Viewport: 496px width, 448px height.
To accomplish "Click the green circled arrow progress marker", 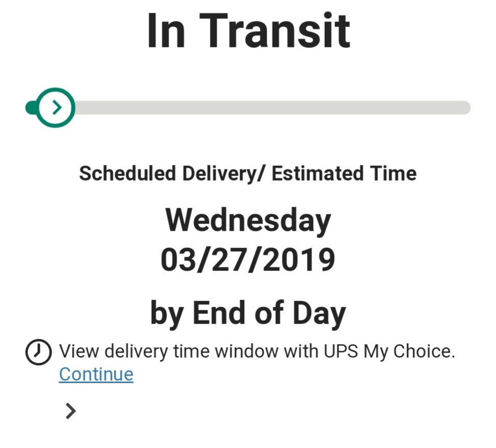I will (x=55, y=108).
